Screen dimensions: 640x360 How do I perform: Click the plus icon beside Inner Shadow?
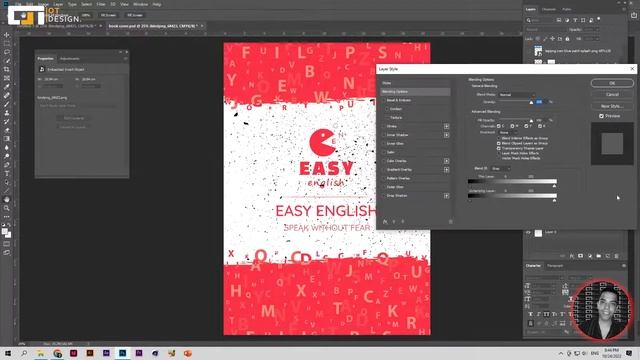point(447,135)
